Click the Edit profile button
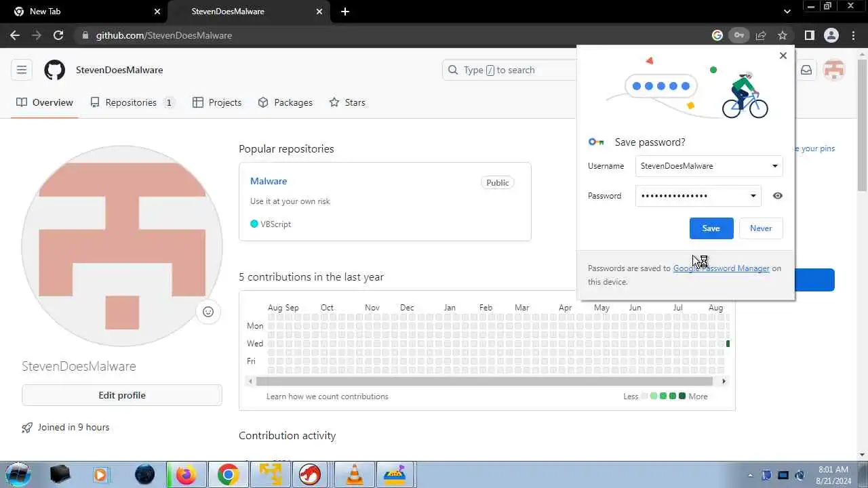Viewport: 868px width, 488px height. [122, 395]
